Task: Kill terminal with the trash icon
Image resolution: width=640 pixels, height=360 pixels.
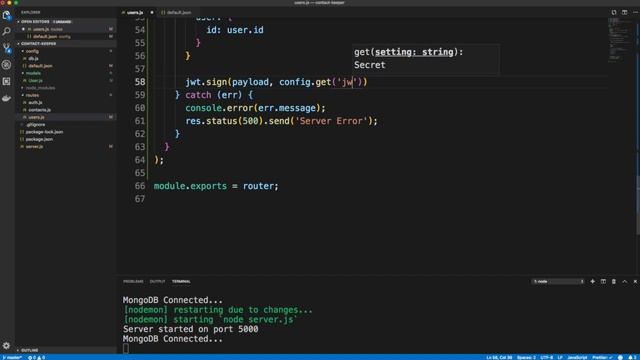Action: [x=613, y=281]
